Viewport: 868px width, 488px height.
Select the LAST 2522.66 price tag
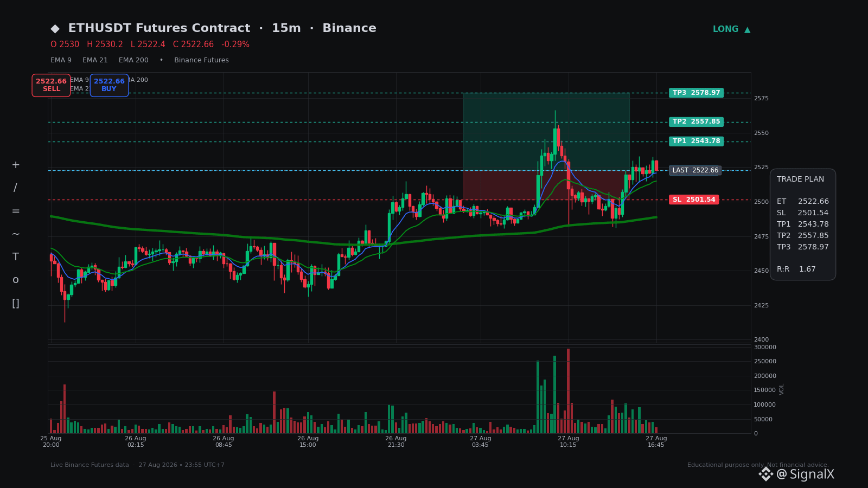tap(695, 170)
